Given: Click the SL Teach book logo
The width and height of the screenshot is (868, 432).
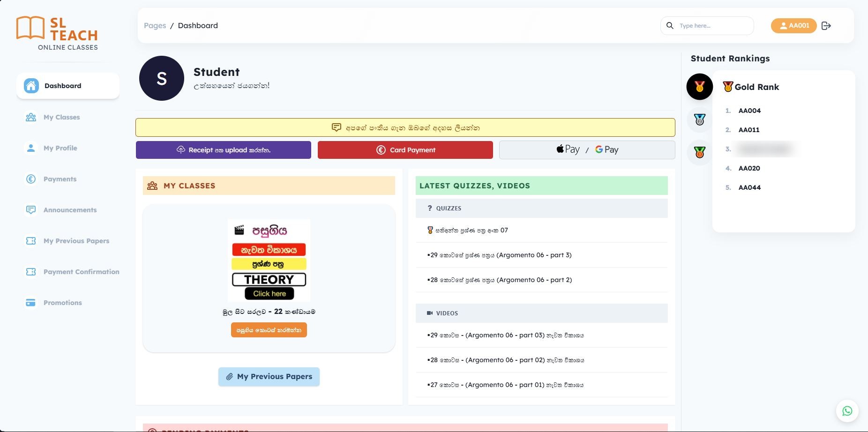Looking at the screenshot, I should point(30,28).
